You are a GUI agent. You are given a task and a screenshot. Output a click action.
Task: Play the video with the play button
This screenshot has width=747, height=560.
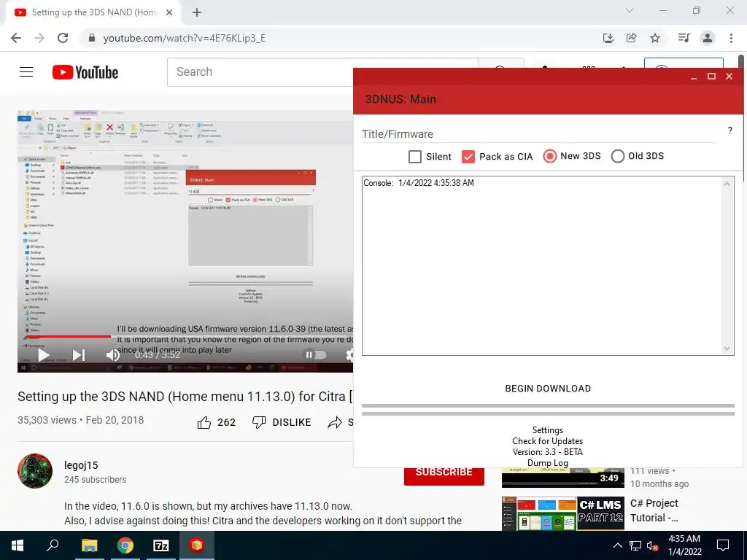coord(43,355)
